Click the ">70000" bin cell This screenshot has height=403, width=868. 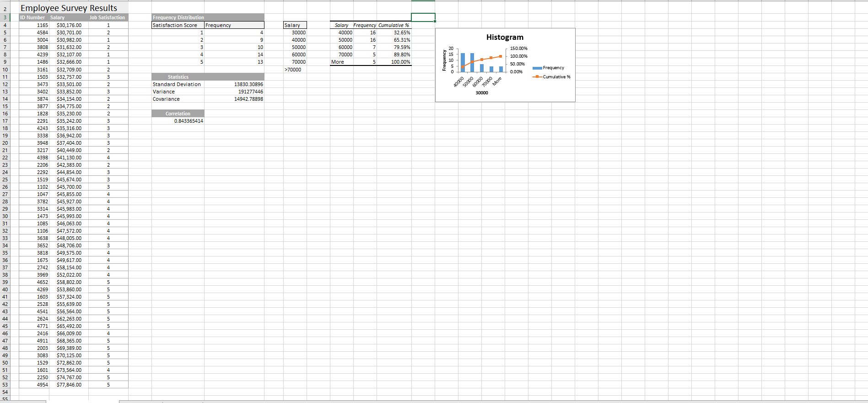pyautogui.click(x=295, y=70)
